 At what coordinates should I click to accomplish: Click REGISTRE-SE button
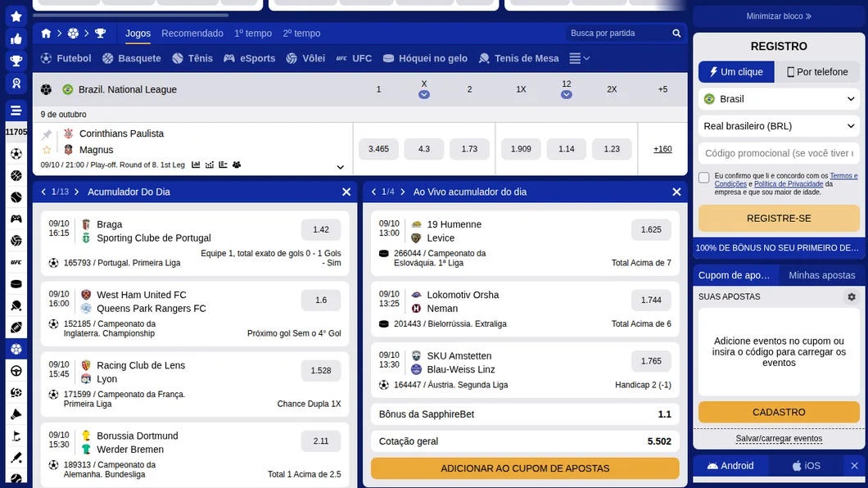coord(779,219)
